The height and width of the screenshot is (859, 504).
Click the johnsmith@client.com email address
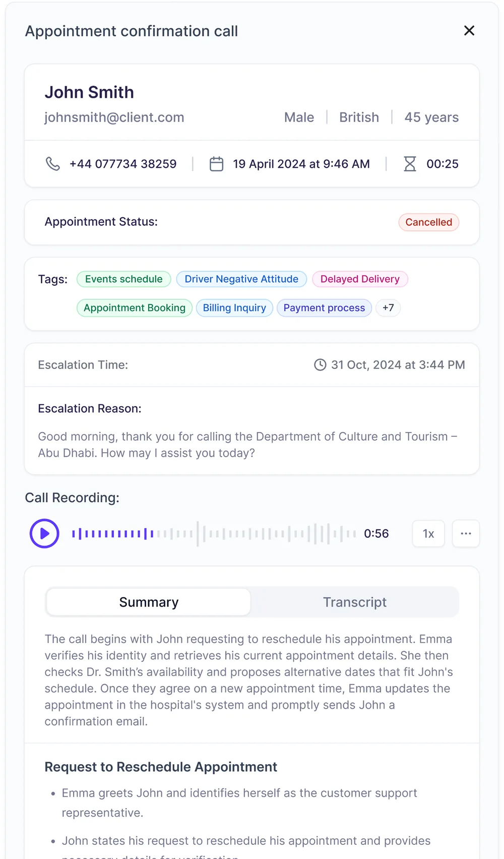114,117
